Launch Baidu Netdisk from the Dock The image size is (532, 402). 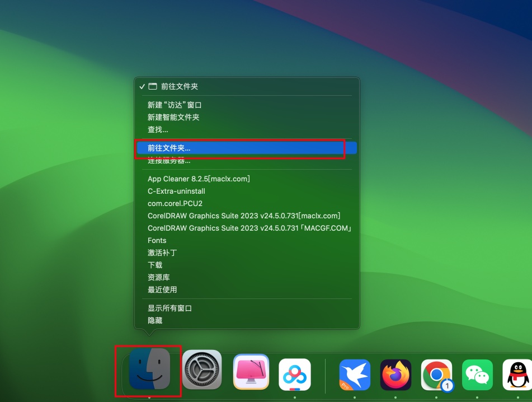coord(294,371)
